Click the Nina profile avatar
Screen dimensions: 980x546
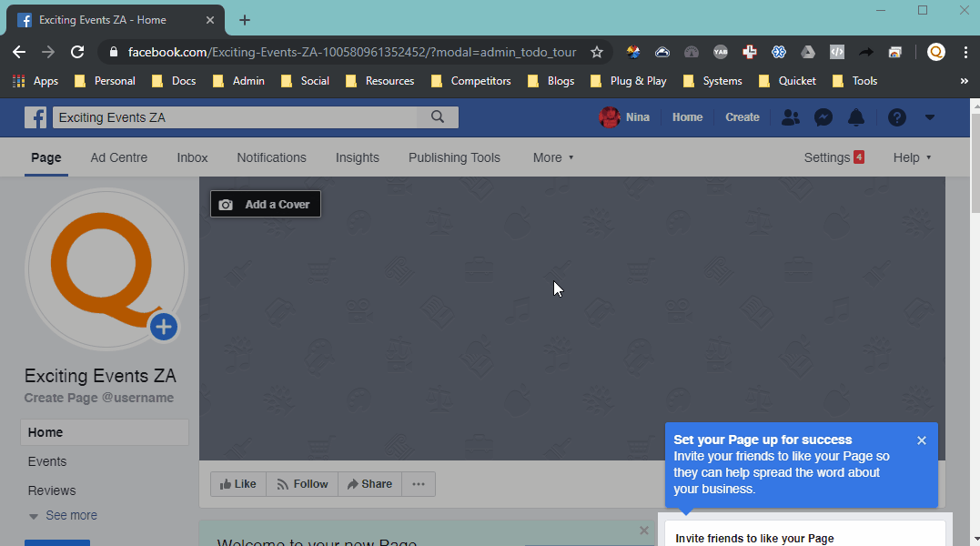(610, 116)
